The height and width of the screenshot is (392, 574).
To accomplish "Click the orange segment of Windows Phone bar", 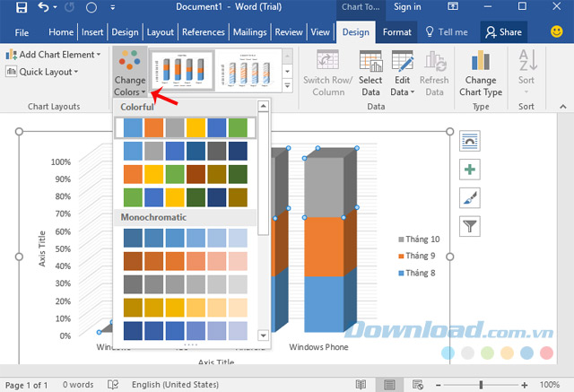I will pos(324,247).
